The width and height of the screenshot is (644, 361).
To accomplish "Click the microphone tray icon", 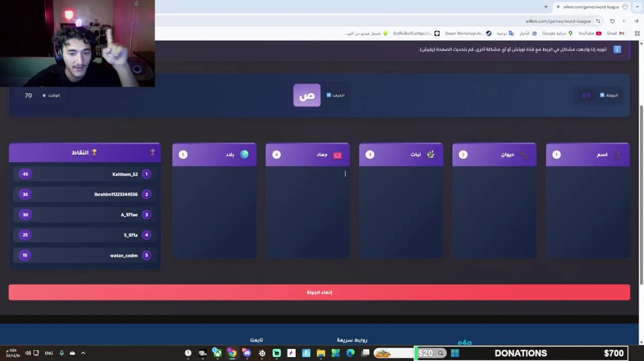I will [61, 353].
